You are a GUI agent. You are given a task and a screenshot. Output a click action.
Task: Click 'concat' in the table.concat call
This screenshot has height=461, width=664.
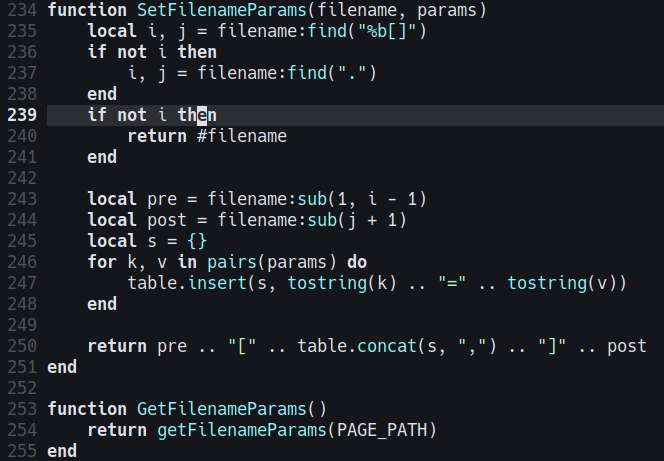point(387,346)
